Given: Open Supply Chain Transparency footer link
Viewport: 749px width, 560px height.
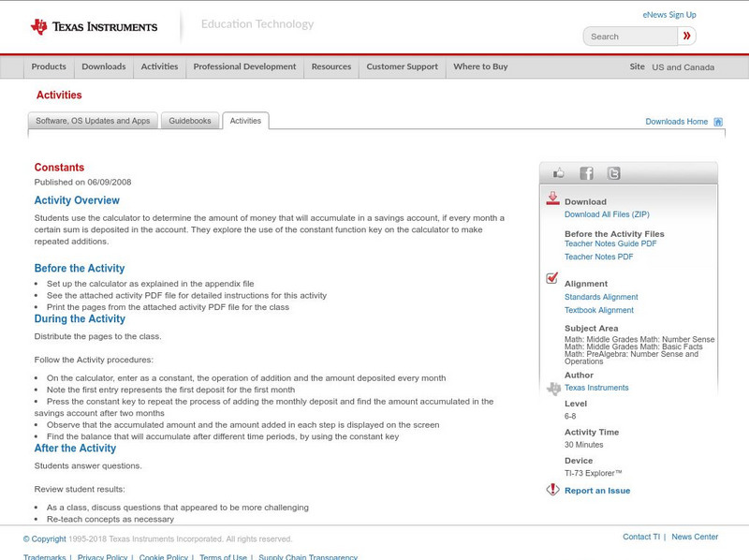Looking at the screenshot, I should pyautogui.click(x=308, y=556).
